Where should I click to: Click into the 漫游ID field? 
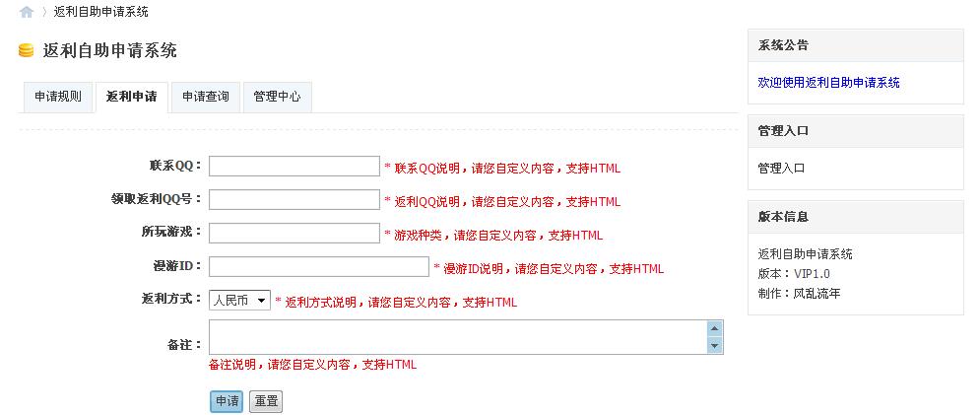[x=318, y=266]
